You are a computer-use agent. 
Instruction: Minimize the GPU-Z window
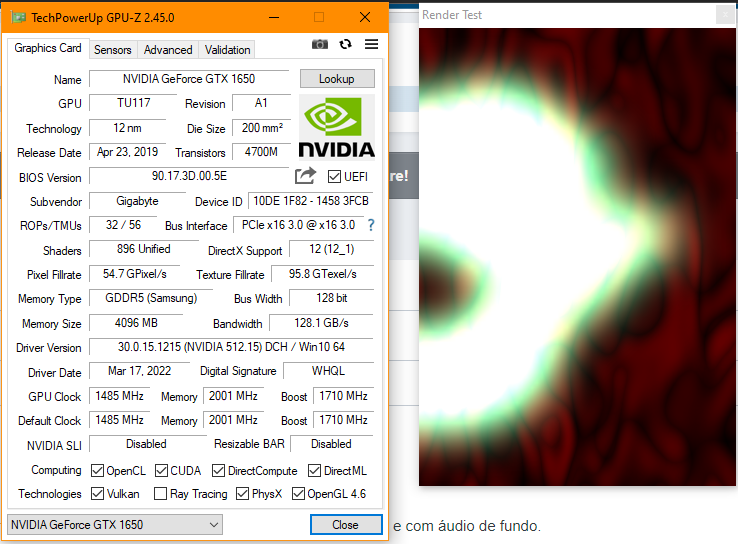(274, 17)
